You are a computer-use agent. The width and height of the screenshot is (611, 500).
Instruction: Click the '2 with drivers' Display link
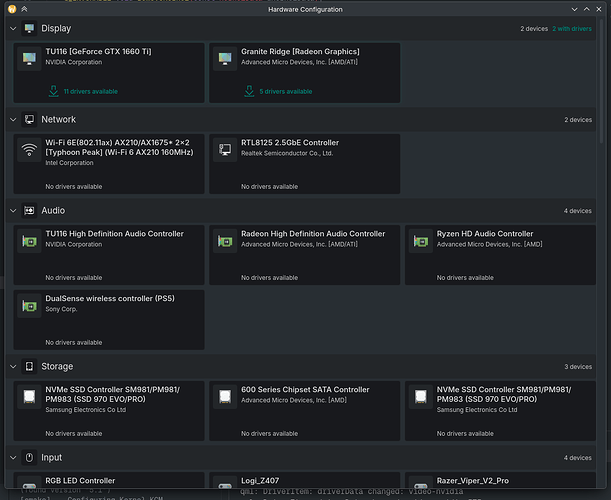pos(574,29)
